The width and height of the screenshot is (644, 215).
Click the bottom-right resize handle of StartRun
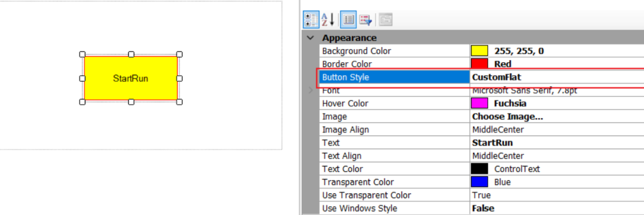pos(179,102)
